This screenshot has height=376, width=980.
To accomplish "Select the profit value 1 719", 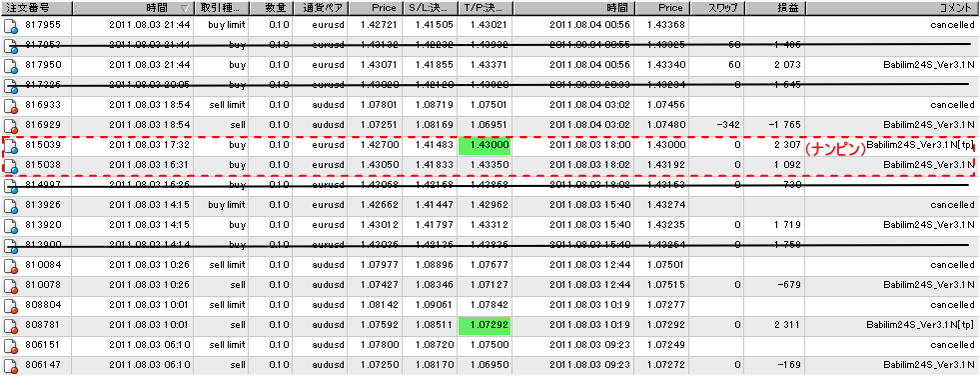I will tap(786, 225).
